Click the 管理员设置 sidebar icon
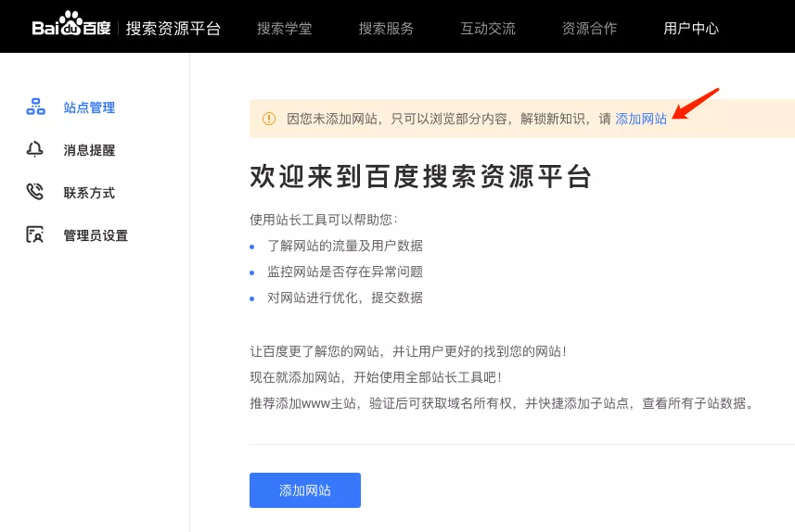Image resolution: width=795 pixels, height=532 pixels. [35, 234]
